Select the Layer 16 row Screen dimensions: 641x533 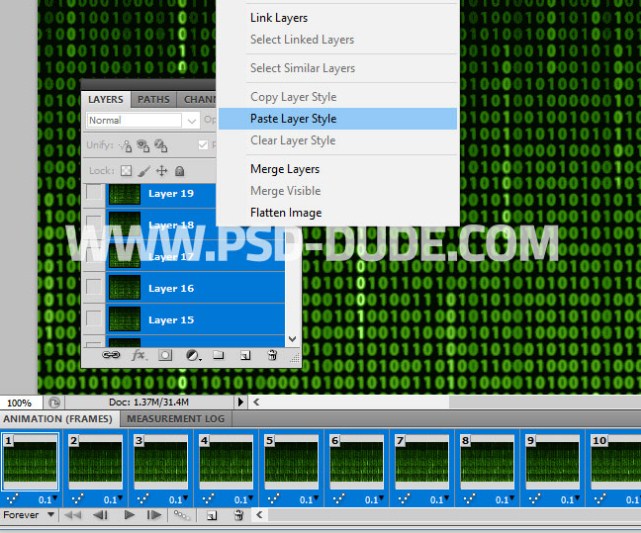[195, 288]
